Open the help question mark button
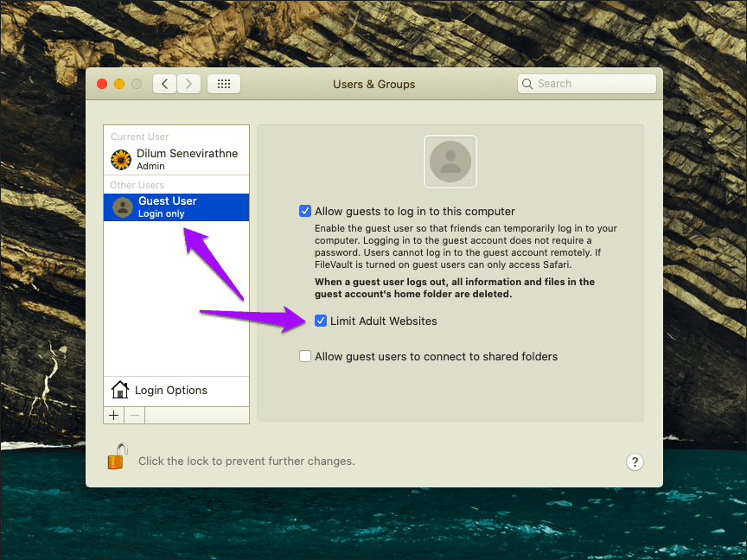The height and width of the screenshot is (560, 747). 635,461
